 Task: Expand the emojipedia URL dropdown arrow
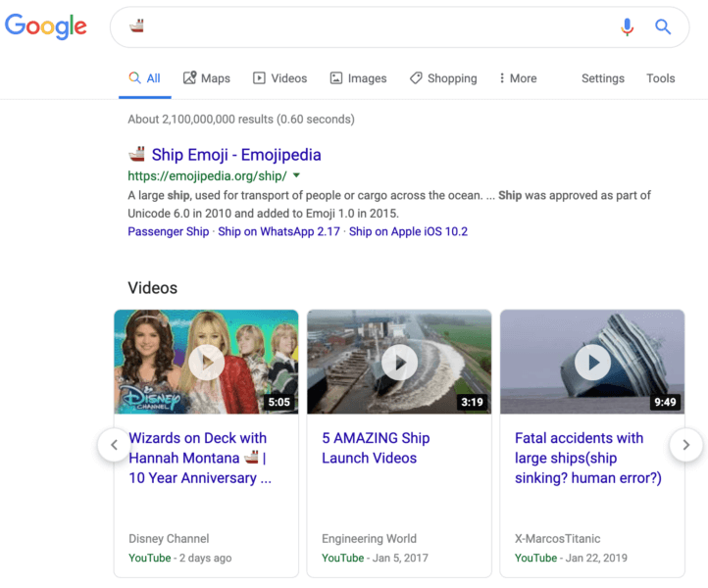point(296,176)
